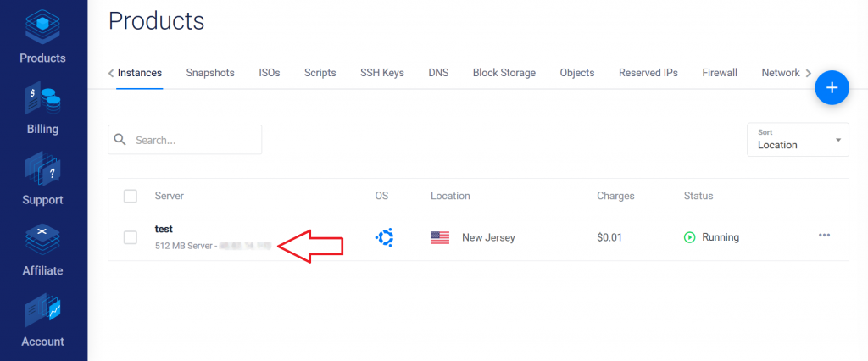Click the New Jersey flag icon

point(440,237)
